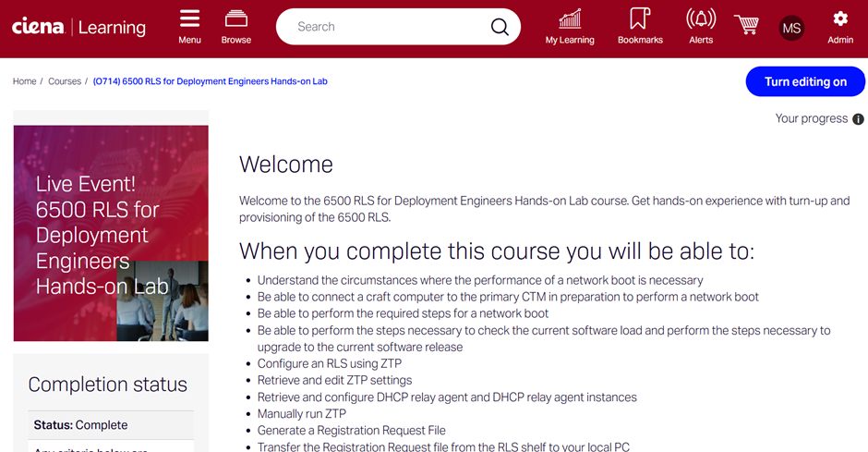Open the Alerts bell icon

tap(701, 18)
